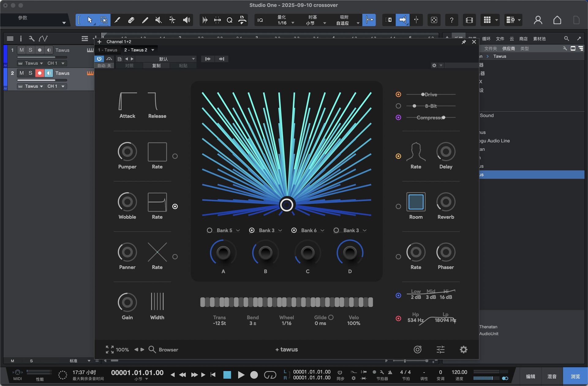Click the center of the visualizer
588x386 pixels.
(287, 205)
